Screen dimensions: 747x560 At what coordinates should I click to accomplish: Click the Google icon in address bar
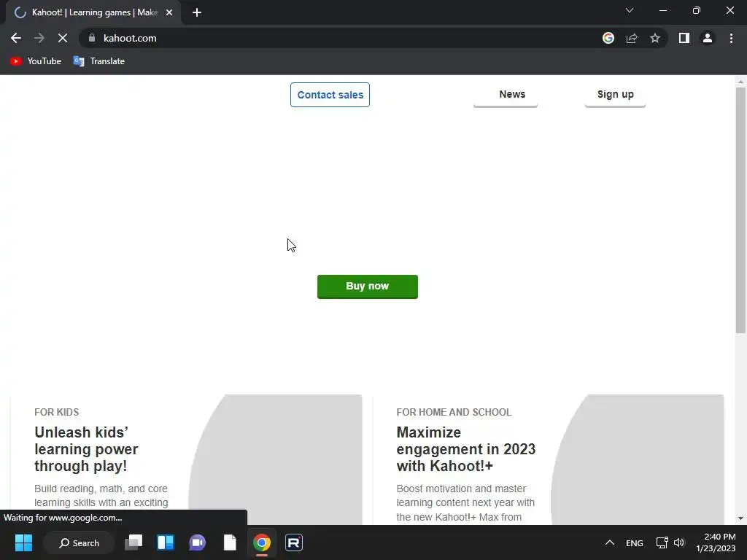point(608,38)
